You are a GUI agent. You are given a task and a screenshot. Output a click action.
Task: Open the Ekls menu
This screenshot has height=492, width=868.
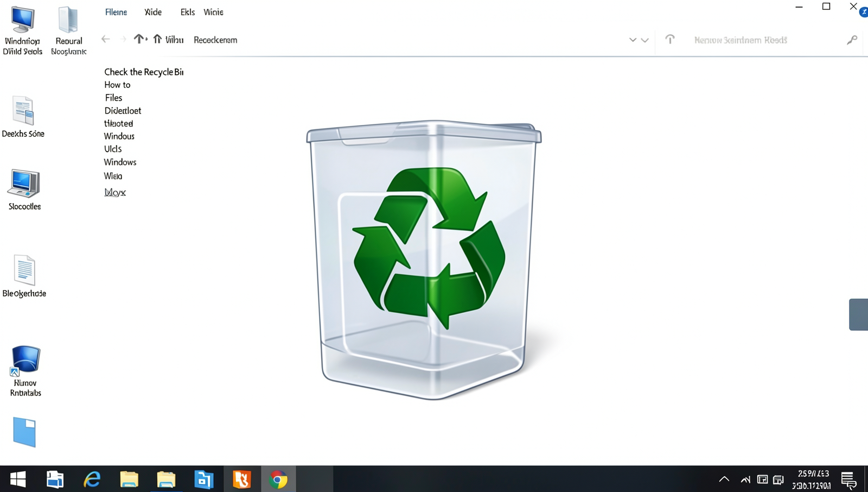(188, 12)
